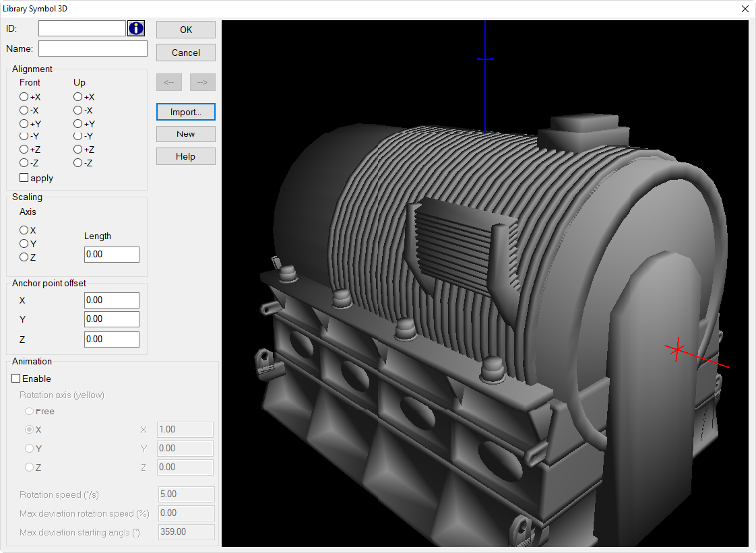The height and width of the screenshot is (553, 756).
Task: Focus the Name input field
Action: coord(92,48)
